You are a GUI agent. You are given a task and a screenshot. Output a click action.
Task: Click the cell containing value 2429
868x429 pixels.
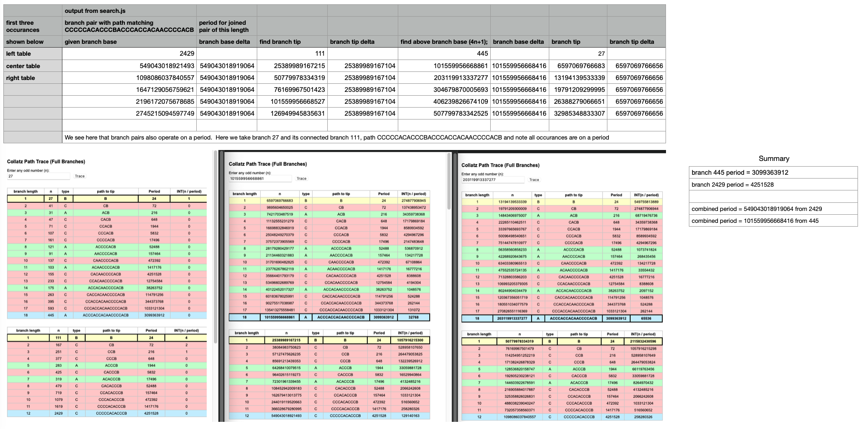pos(129,54)
